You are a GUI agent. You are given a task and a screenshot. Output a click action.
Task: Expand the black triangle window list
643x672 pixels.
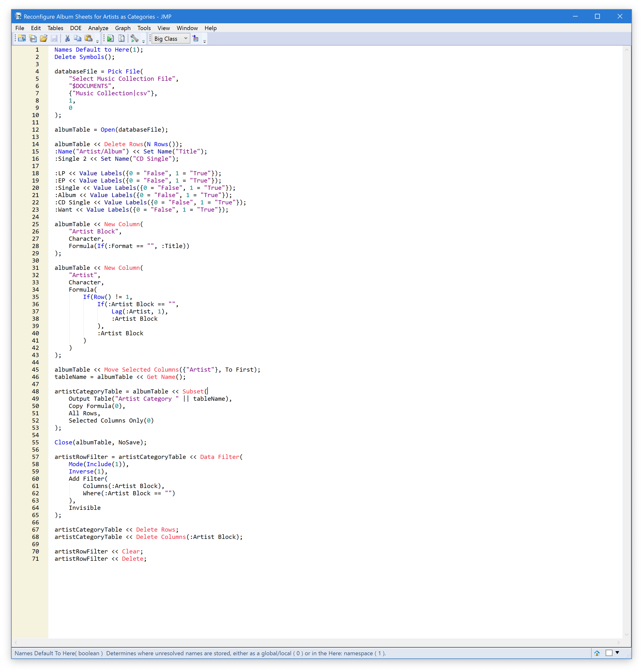click(617, 652)
